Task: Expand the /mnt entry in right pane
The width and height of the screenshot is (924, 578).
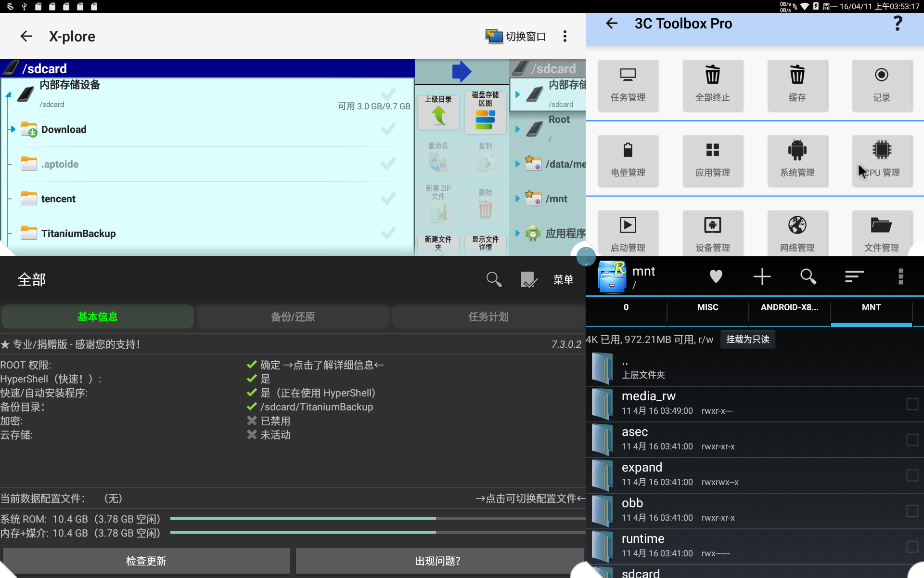Action: tap(517, 198)
